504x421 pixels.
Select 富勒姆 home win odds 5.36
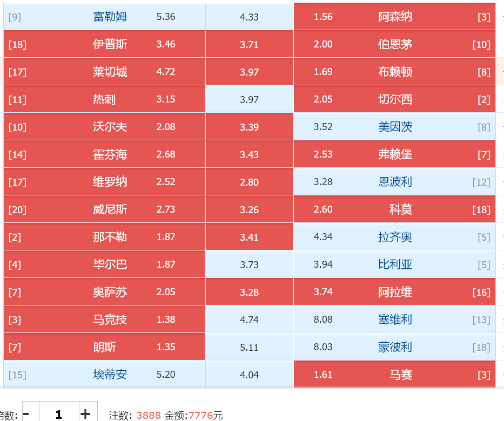click(104, 17)
